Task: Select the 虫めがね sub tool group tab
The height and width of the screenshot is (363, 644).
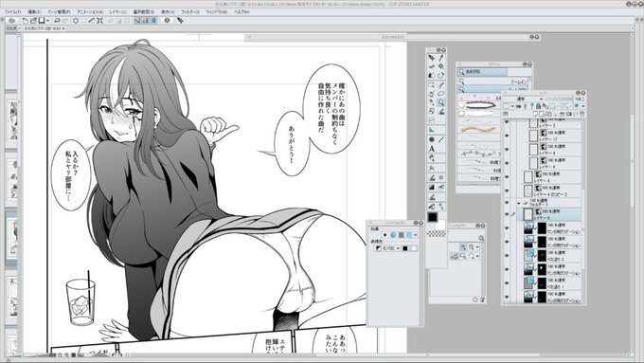Action: (x=483, y=71)
